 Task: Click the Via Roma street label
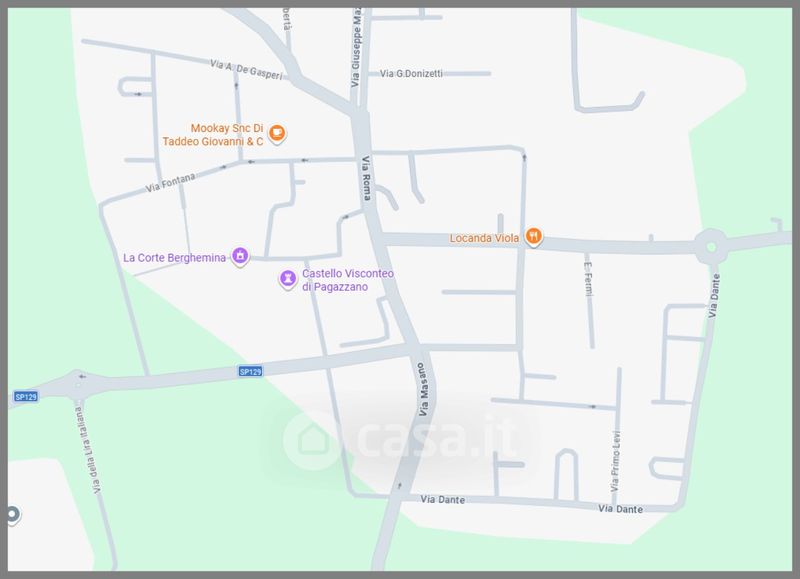point(367,178)
